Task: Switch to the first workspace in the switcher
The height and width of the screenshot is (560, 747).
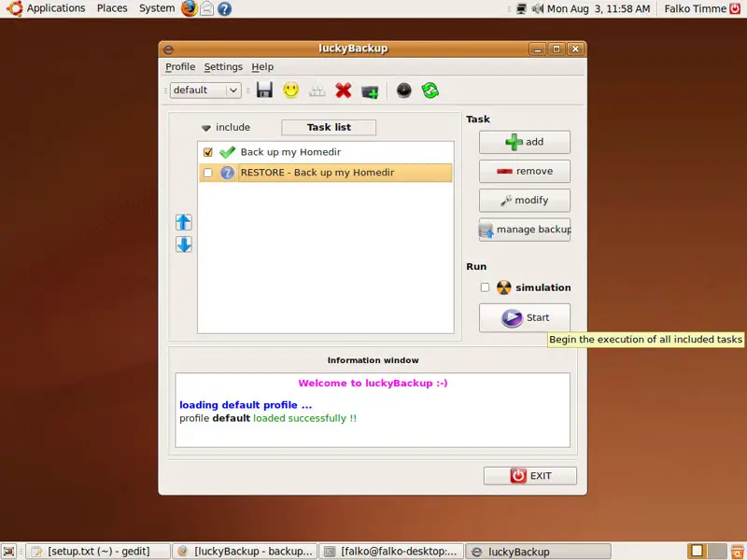Action: tap(697, 551)
